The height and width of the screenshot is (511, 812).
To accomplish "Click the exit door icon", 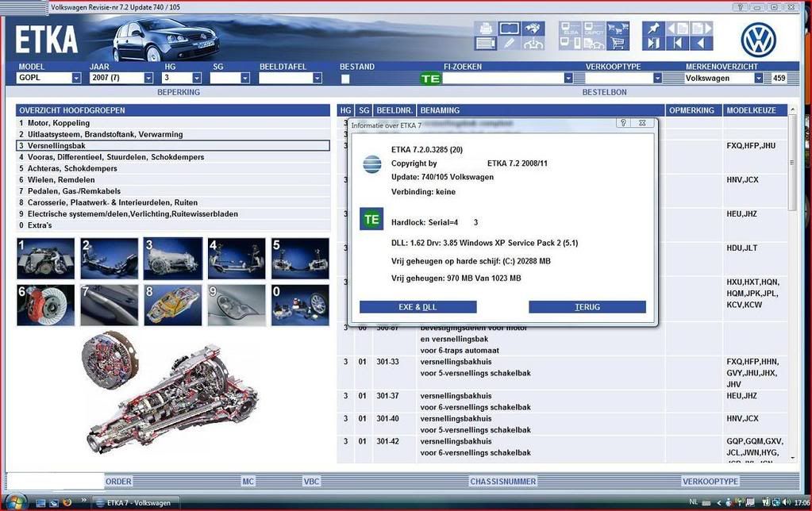I will [x=653, y=44].
